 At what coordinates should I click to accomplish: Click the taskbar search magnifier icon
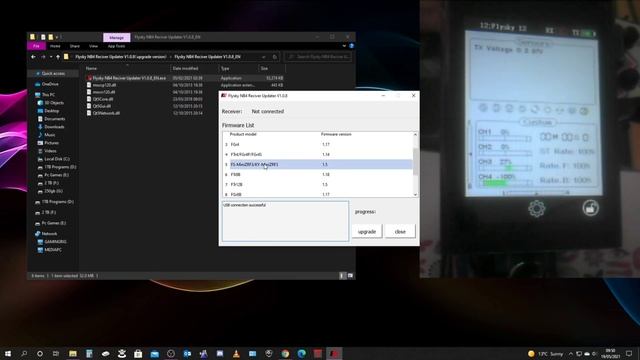[24, 353]
